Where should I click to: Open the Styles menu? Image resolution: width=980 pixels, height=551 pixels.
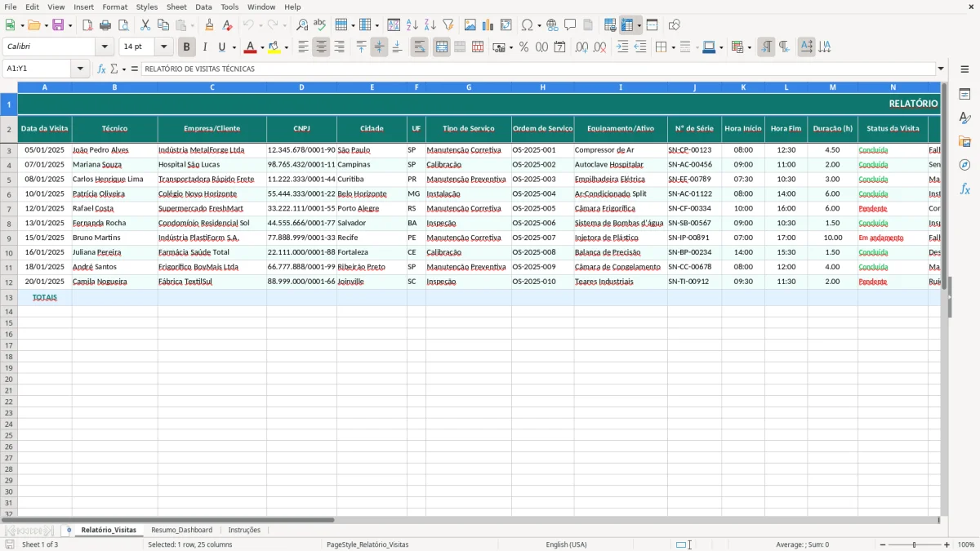147,7
